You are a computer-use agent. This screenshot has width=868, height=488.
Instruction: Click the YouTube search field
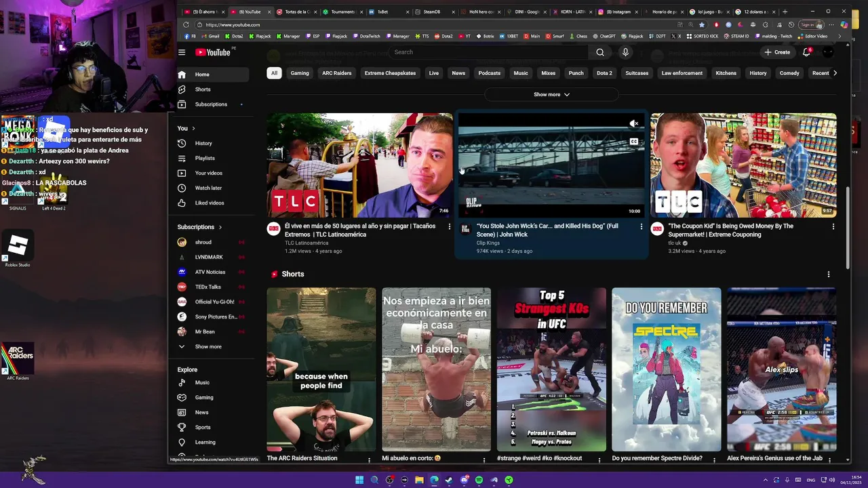[x=488, y=52]
